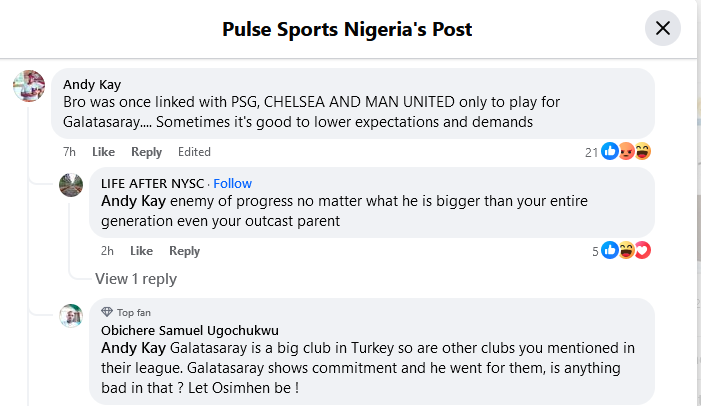Close the Pulse Sports Nigeria post dialog
The height and width of the screenshot is (406, 701).
[662, 29]
